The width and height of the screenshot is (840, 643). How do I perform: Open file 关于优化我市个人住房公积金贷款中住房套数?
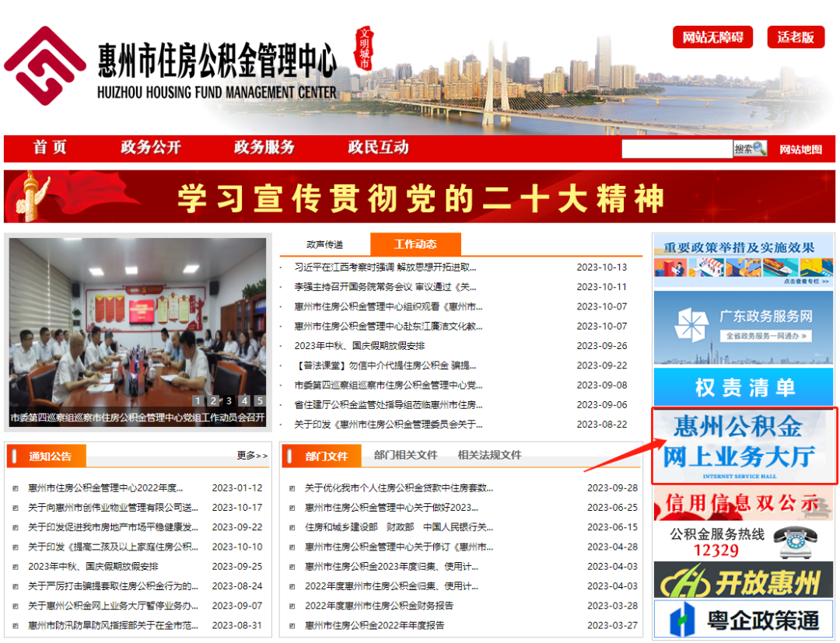pos(398,487)
